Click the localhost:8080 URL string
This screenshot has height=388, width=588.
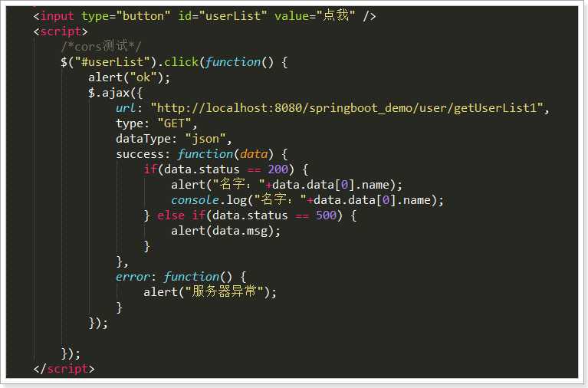347,108
